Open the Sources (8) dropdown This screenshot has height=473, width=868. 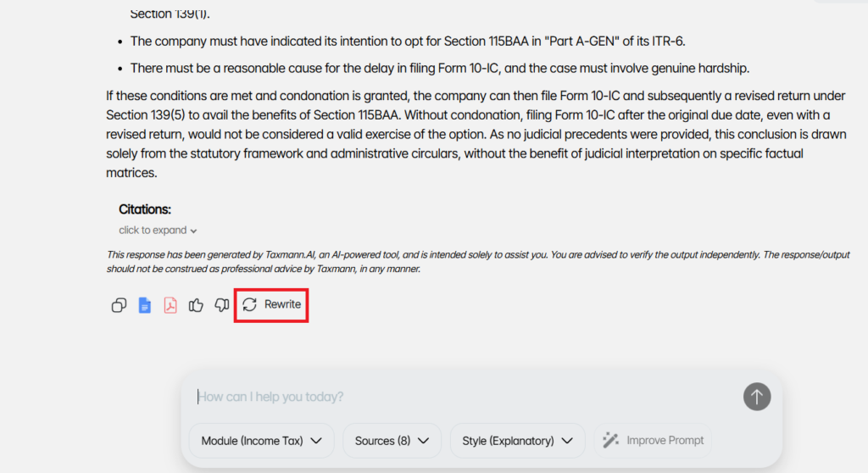[x=392, y=441]
